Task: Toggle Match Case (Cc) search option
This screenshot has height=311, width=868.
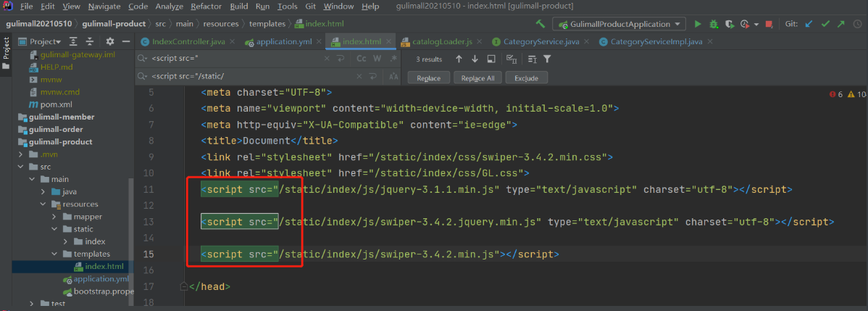Action: tap(361, 59)
